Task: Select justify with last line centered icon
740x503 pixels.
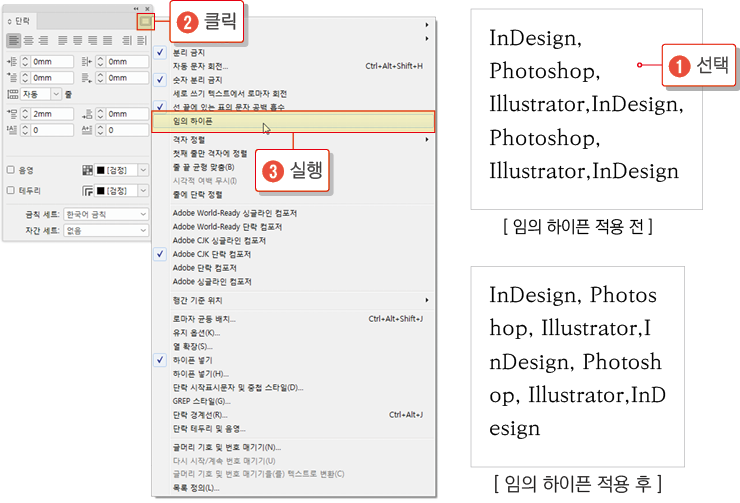Action: coord(77,41)
